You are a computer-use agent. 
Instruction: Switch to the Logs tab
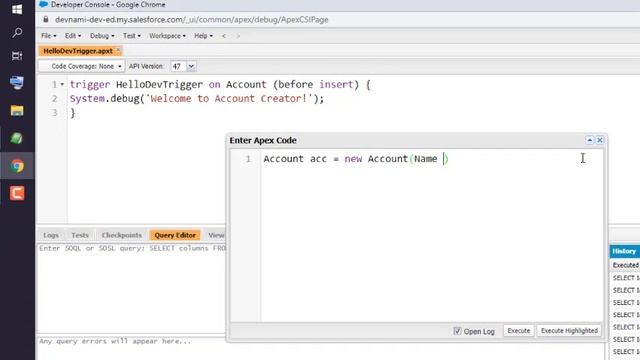pos(51,235)
